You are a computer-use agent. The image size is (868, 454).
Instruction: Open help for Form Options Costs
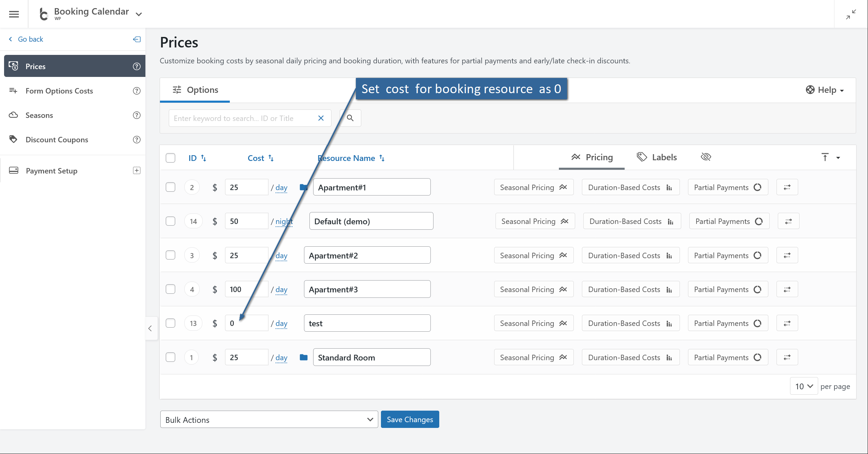[x=137, y=91]
